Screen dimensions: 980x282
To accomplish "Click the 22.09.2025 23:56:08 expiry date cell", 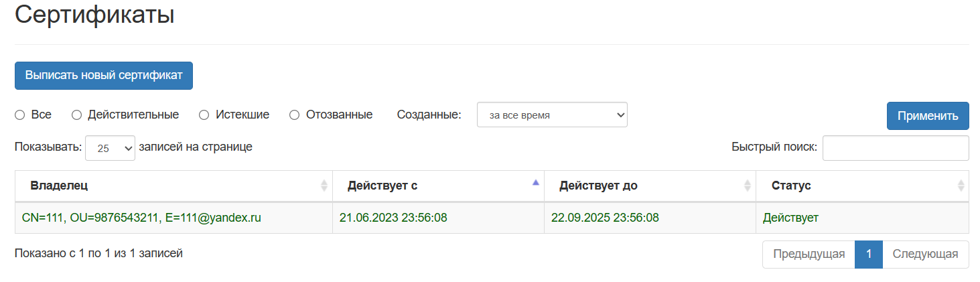I will (x=605, y=218).
